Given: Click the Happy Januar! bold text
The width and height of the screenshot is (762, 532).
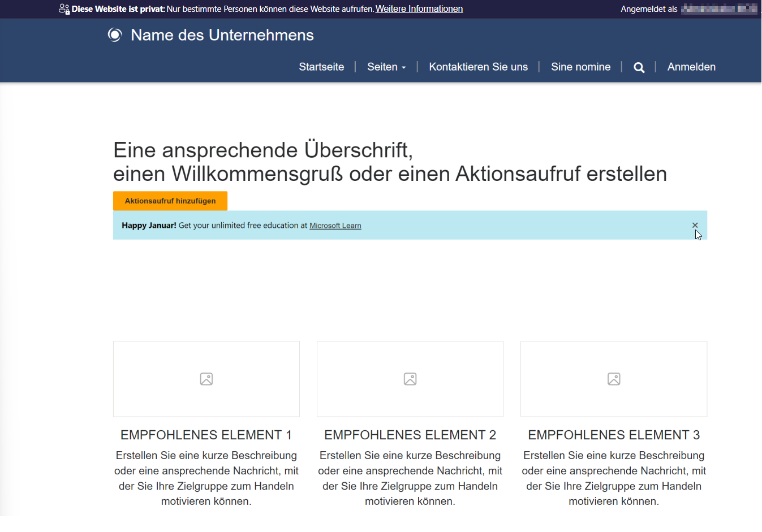Looking at the screenshot, I should tap(149, 225).
